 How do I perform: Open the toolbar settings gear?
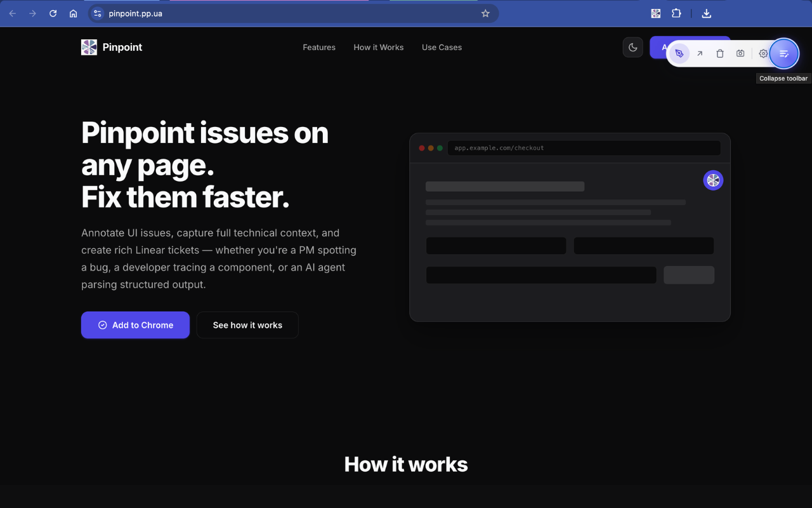(x=763, y=54)
